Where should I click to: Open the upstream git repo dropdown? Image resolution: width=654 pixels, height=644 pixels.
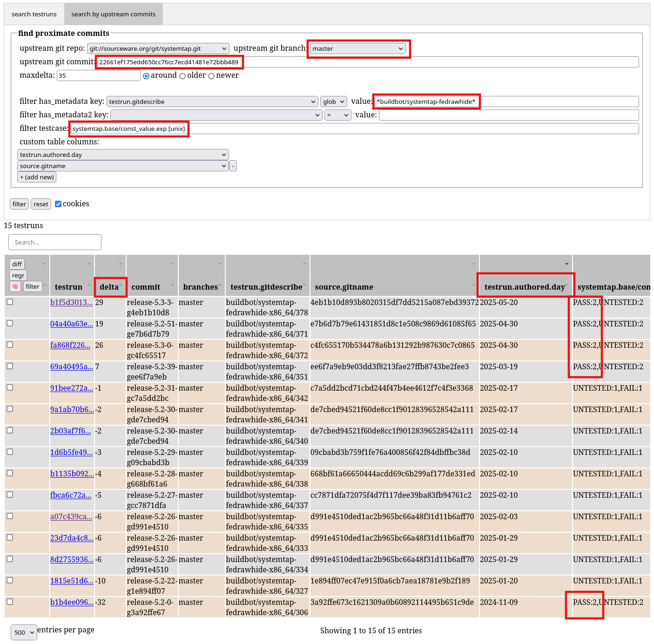[158, 48]
